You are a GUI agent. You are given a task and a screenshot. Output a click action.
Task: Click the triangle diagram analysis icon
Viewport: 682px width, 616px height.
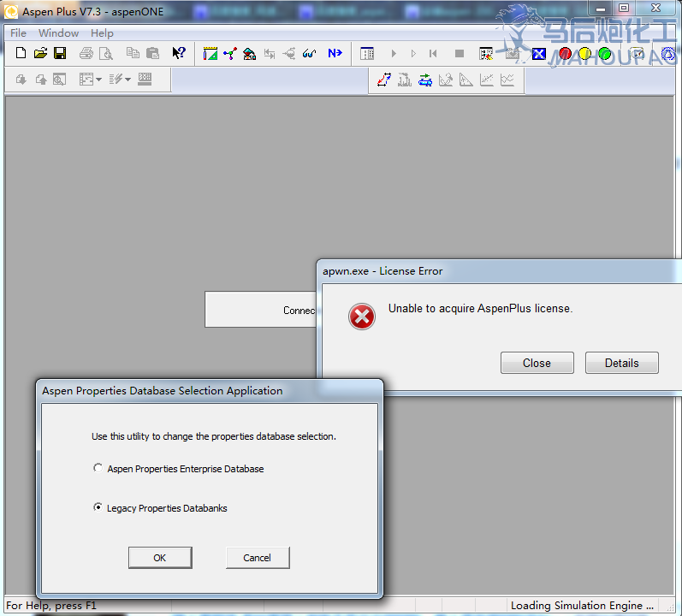(x=466, y=80)
